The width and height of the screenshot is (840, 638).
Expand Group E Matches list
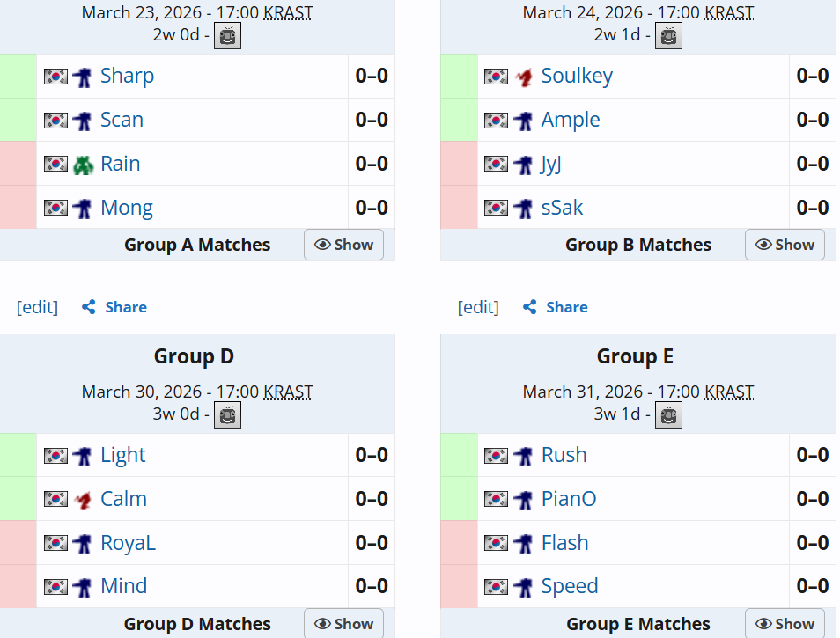pyautogui.click(x=785, y=623)
